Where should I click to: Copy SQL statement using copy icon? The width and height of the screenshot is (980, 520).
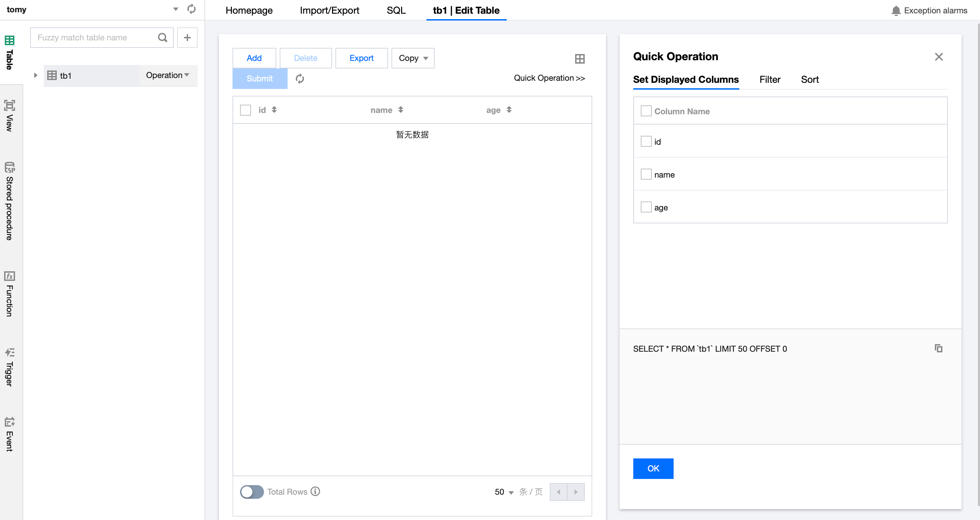click(x=939, y=348)
